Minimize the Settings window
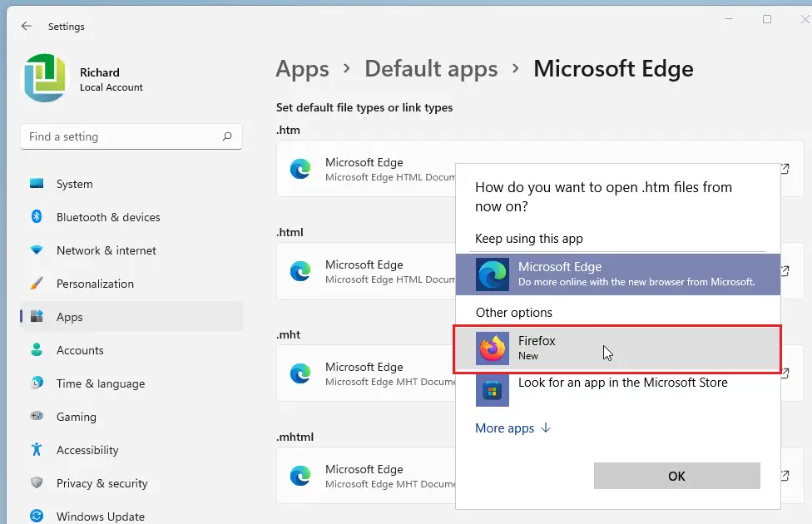The width and height of the screenshot is (812, 524). (729, 19)
